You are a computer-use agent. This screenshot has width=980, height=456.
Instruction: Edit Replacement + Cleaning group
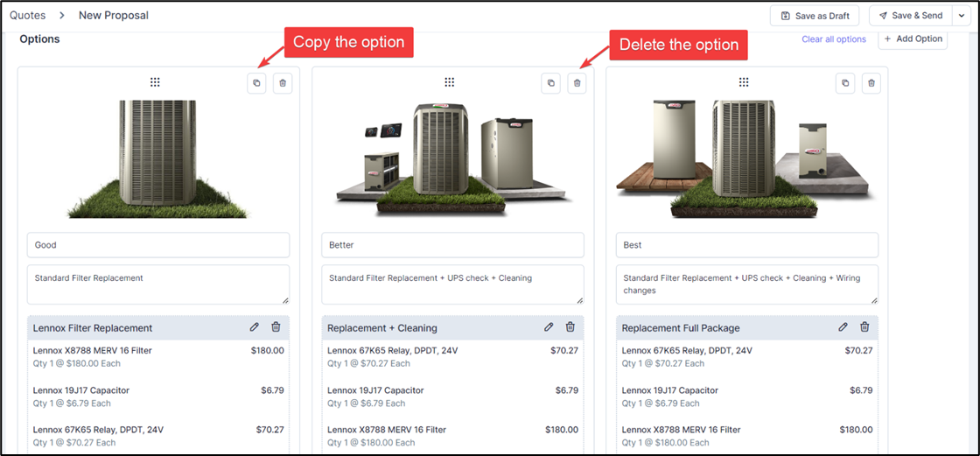pyautogui.click(x=549, y=327)
